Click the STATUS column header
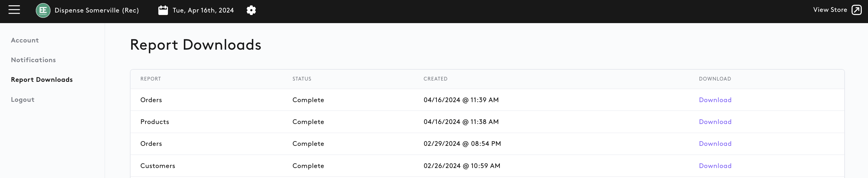 (x=302, y=79)
